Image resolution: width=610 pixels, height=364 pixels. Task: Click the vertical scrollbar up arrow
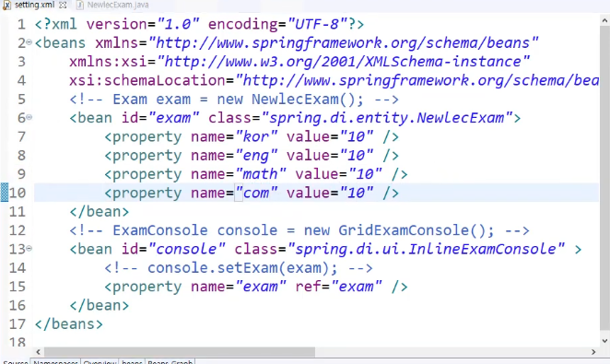point(605,20)
